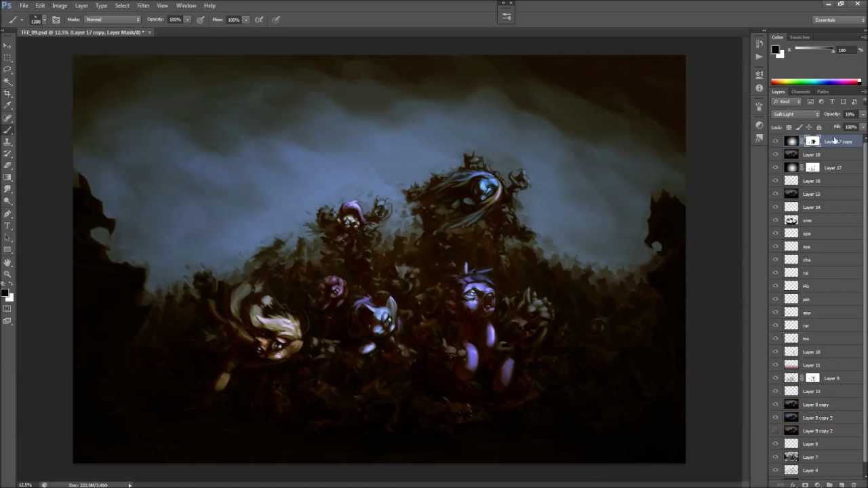Viewport: 868px width, 488px height.
Task: Select the Horizontal Type tool
Action: (x=7, y=226)
